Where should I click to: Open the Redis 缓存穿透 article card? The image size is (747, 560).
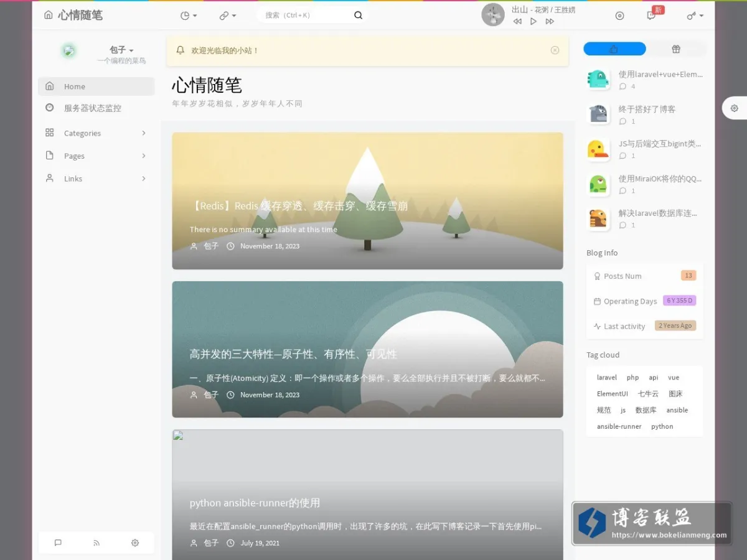pos(367,201)
